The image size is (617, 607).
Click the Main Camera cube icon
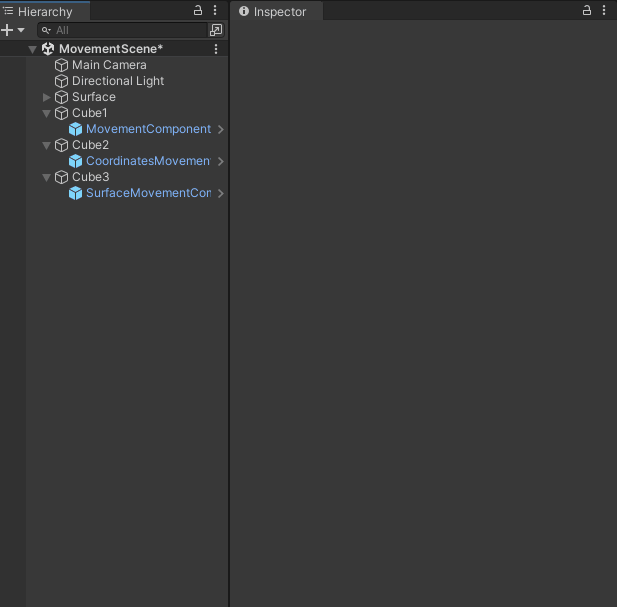(x=61, y=65)
